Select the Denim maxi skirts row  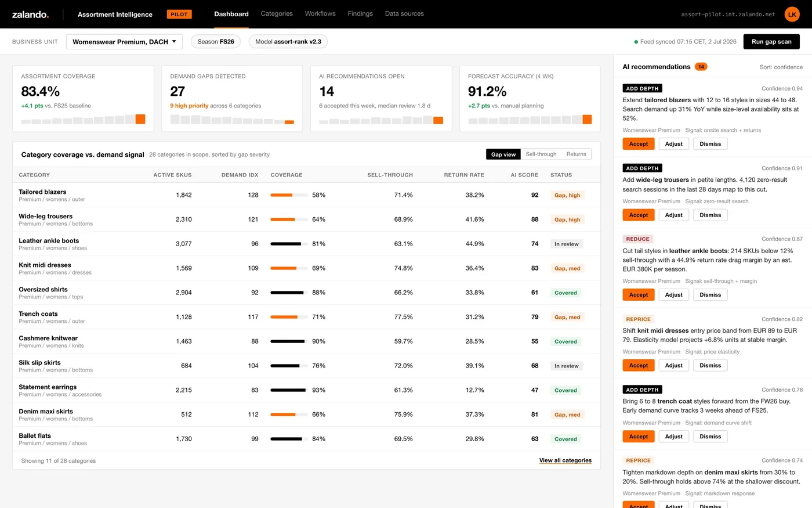click(306, 415)
